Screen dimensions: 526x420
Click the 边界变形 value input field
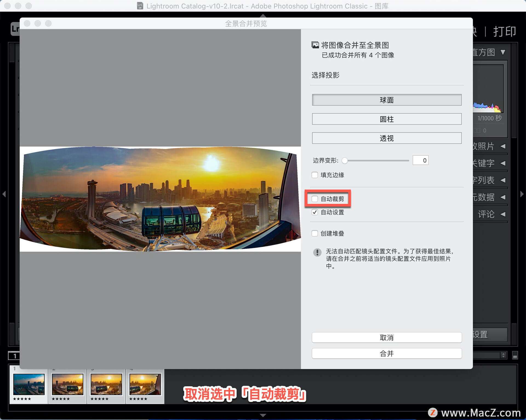(x=420, y=160)
